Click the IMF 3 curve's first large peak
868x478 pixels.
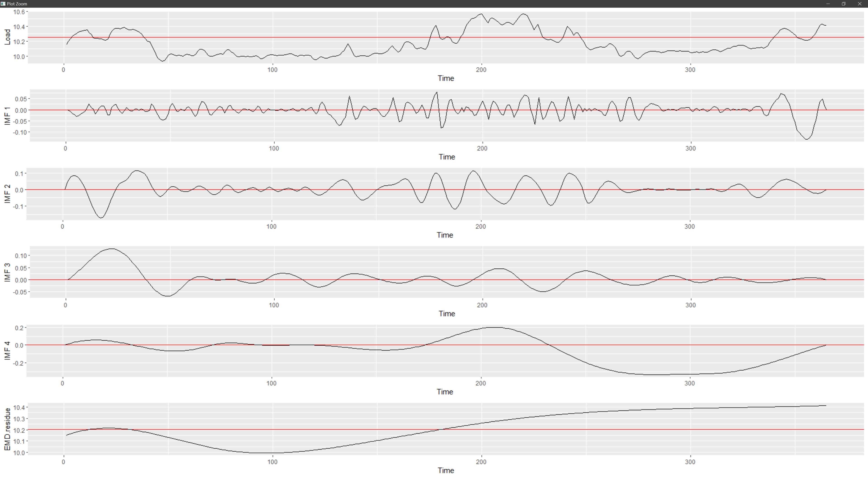(x=111, y=249)
